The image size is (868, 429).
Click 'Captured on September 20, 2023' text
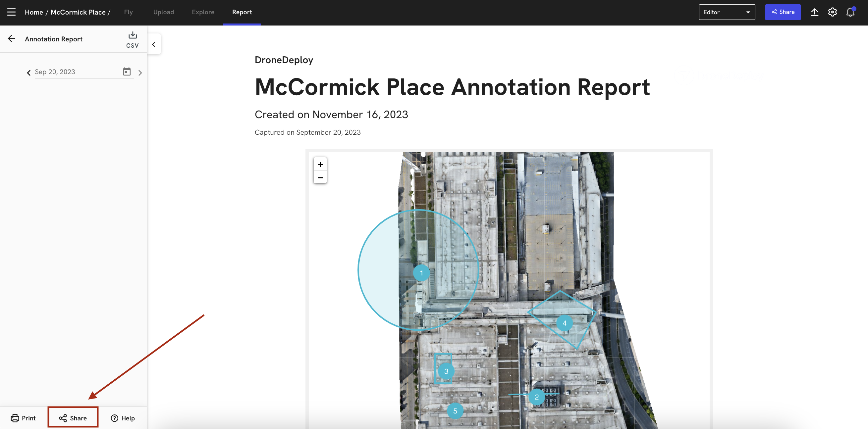point(308,132)
